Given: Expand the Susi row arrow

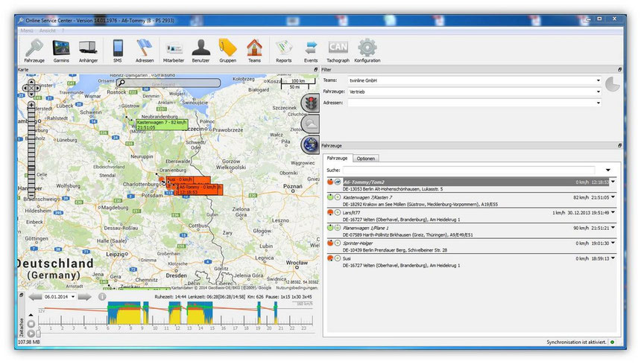Looking at the screenshot, I should tap(613, 258).
